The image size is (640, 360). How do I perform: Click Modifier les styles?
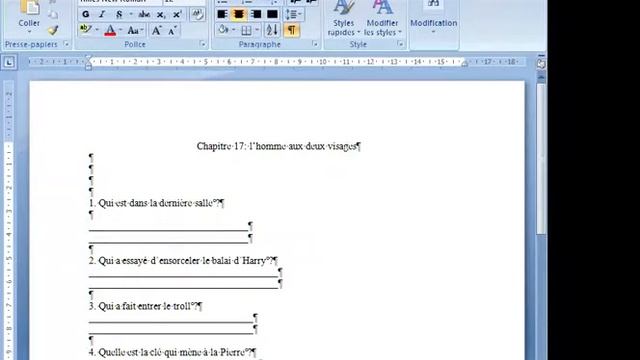pos(382,18)
